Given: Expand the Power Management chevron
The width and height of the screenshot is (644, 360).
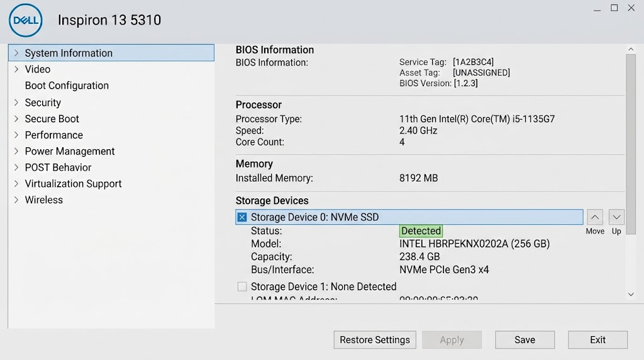Looking at the screenshot, I should [x=16, y=151].
